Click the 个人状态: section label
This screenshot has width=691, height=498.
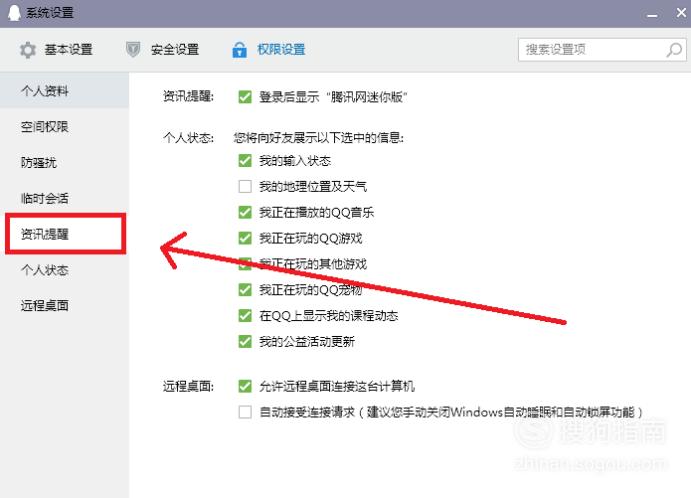[188, 138]
